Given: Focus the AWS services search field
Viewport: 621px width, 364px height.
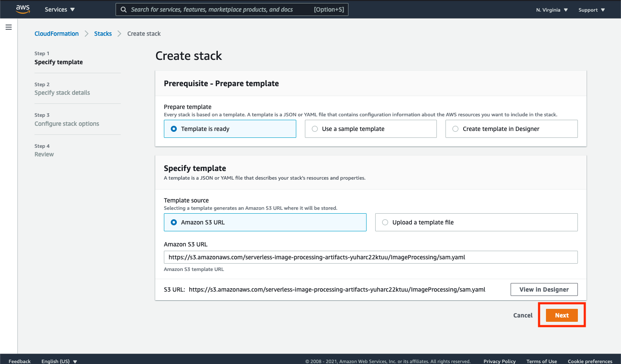Looking at the screenshot, I should pyautogui.click(x=232, y=9).
